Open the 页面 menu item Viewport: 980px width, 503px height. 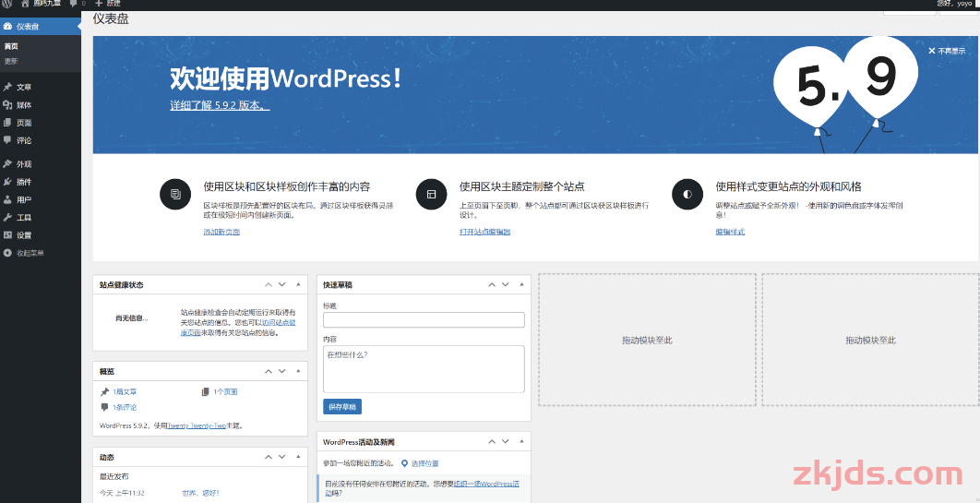point(41,123)
